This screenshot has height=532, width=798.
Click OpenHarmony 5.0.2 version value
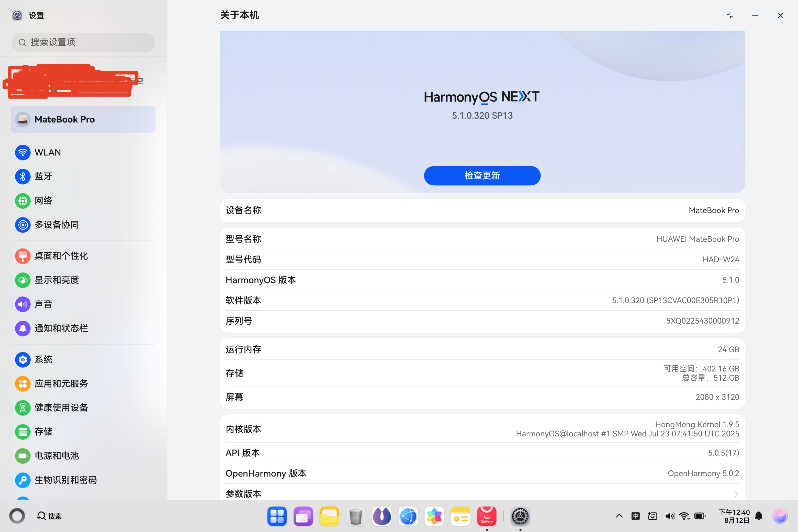(x=703, y=473)
